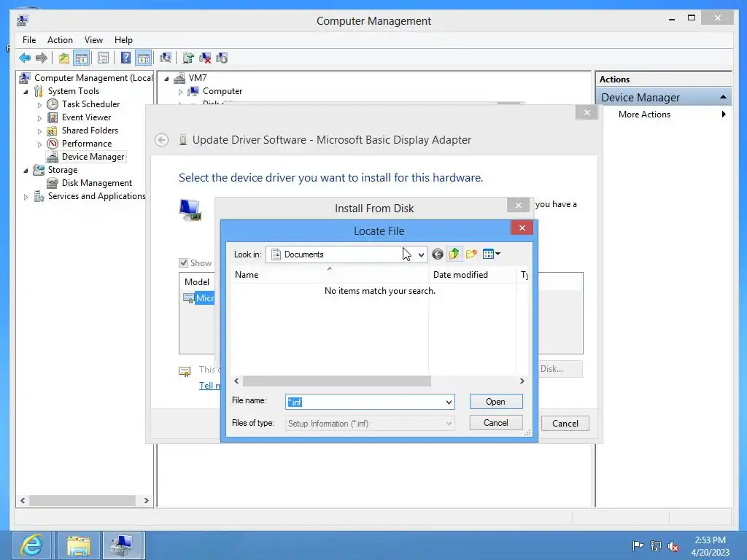Open the View menu

pyautogui.click(x=93, y=40)
